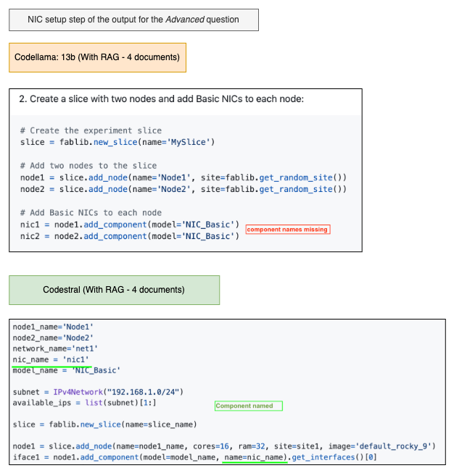Click the available_ips list line

pyautogui.click(x=85, y=402)
